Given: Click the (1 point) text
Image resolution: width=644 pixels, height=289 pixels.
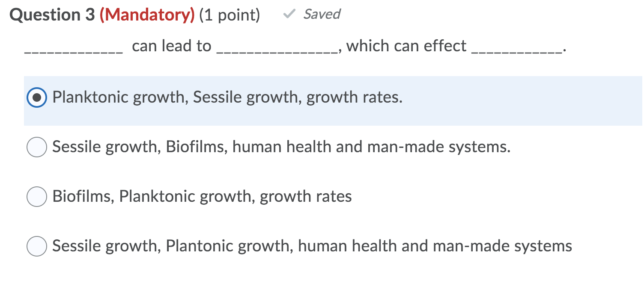Looking at the screenshot, I should [x=230, y=14].
